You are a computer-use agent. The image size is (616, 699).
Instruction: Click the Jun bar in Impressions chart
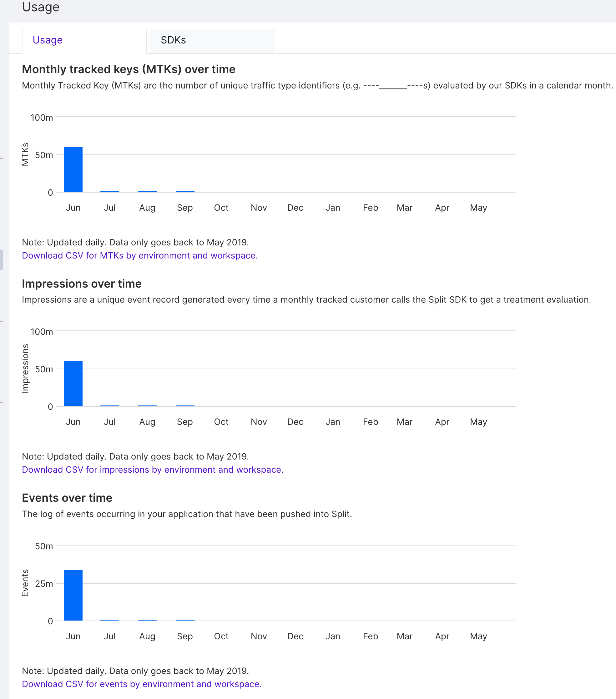pos(73,384)
